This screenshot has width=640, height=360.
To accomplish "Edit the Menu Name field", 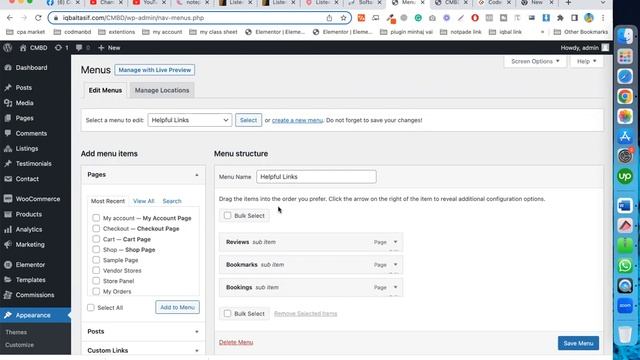I will [316, 177].
